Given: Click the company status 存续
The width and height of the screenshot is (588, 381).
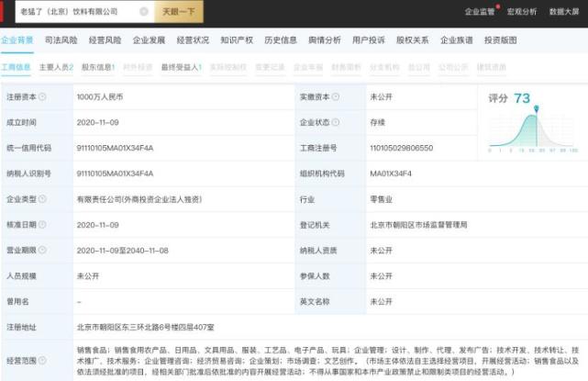Looking at the screenshot, I should click(x=377, y=122).
